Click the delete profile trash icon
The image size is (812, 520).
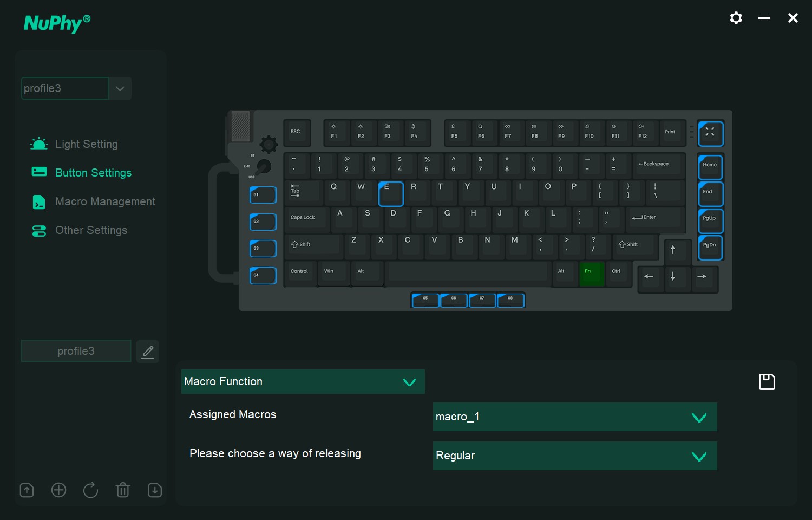pos(123,490)
